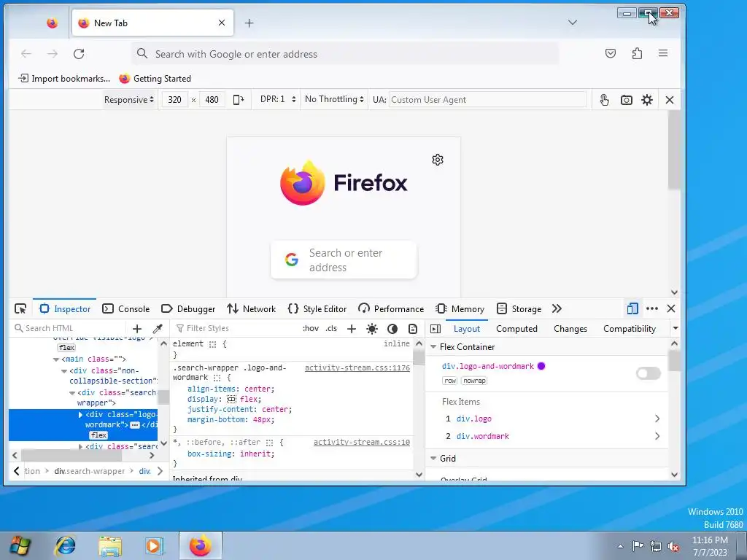The width and height of the screenshot is (747, 560).
Task: Toggle responsive design mode in devtools toolbar
Action: [x=632, y=308]
